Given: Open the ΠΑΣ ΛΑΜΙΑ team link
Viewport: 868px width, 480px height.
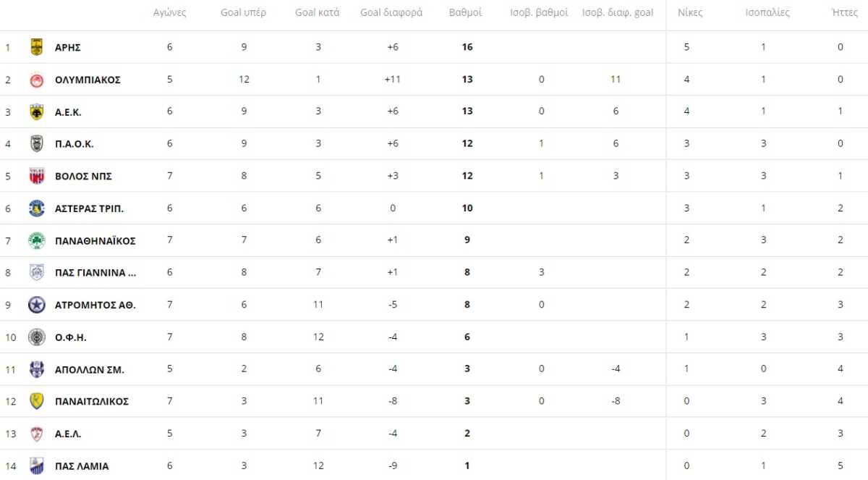Looking at the screenshot, I should (x=82, y=466).
